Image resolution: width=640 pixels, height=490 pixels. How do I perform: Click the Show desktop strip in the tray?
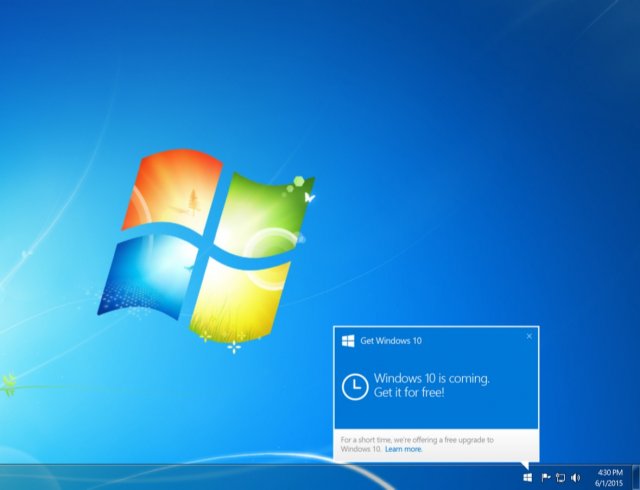tap(636, 477)
